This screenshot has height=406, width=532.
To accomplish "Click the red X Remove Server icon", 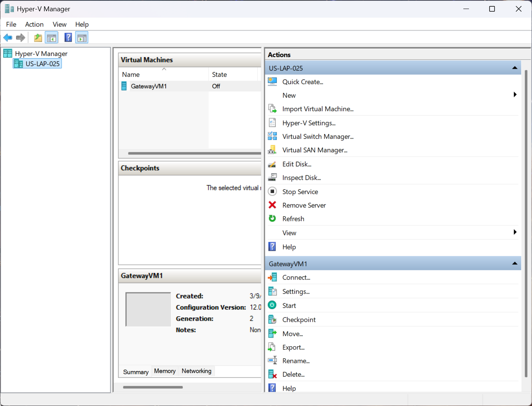I will tap(272, 205).
